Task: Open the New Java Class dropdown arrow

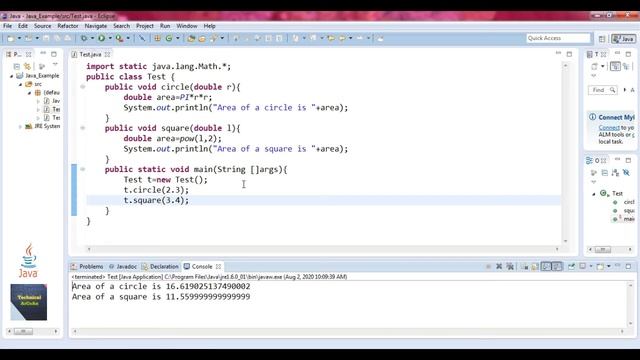Action: pos(178,38)
